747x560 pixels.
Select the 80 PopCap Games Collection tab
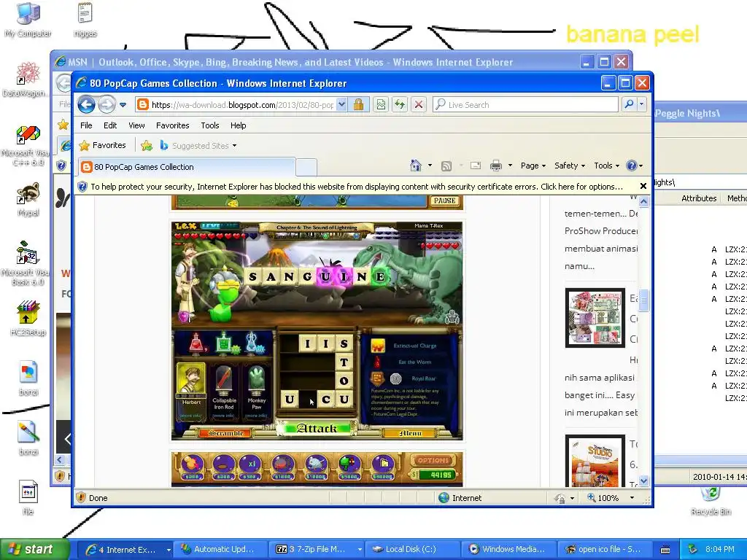(x=186, y=167)
